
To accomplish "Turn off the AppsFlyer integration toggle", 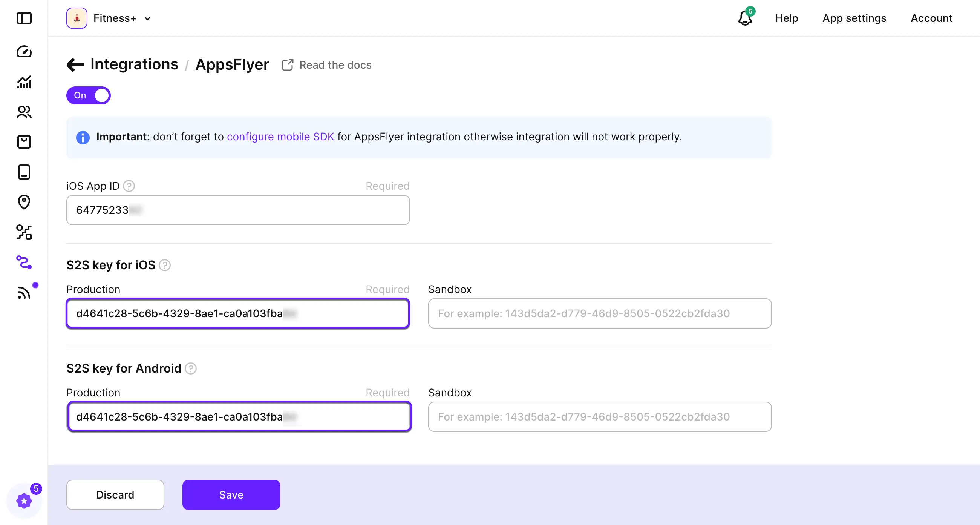I will pos(88,95).
